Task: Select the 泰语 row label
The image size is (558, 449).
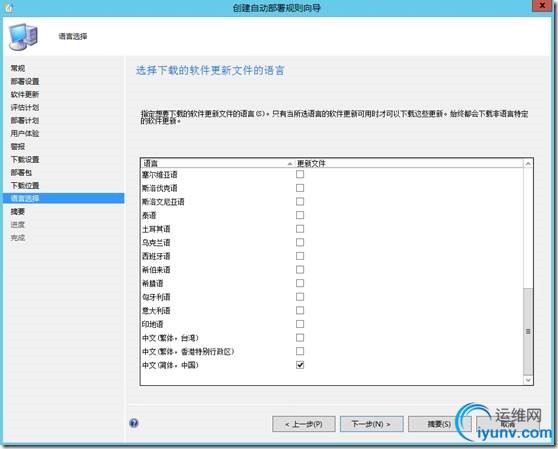Action: pyautogui.click(x=149, y=215)
